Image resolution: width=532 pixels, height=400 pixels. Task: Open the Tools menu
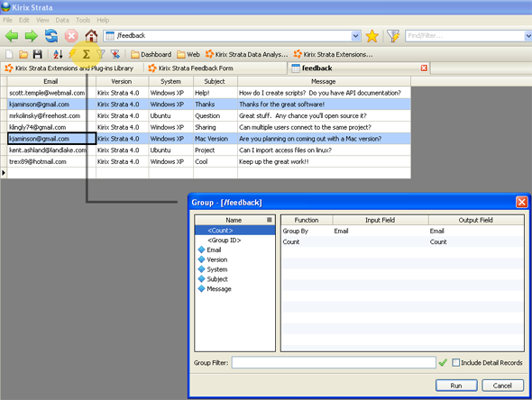coord(83,20)
